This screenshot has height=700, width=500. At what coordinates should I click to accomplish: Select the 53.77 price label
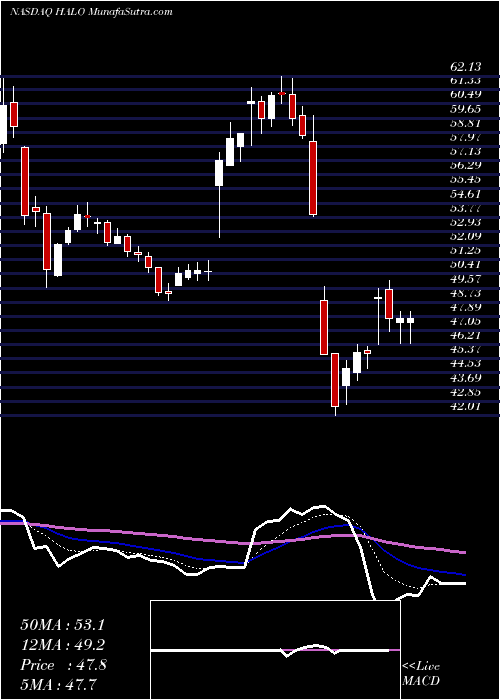coord(466,208)
